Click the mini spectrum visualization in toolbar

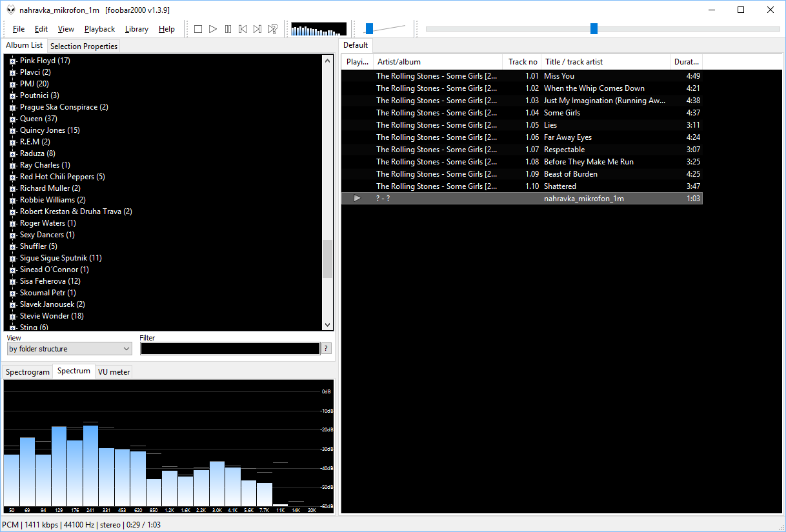[319, 29]
